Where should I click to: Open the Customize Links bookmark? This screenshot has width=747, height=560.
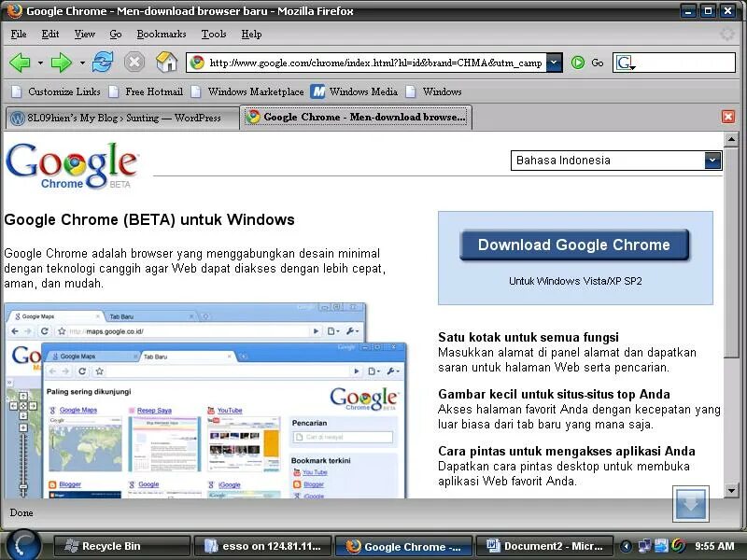click(x=56, y=91)
